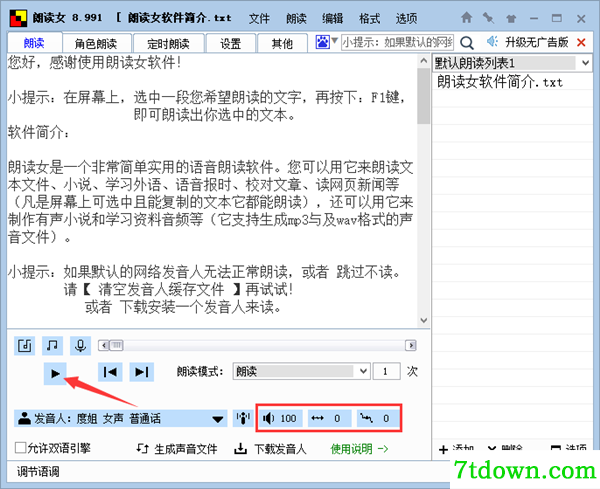Enable the 允许双语引擎 checkbox
The image size is (600, 489).
pyautogui.click(x=20, y=448)
